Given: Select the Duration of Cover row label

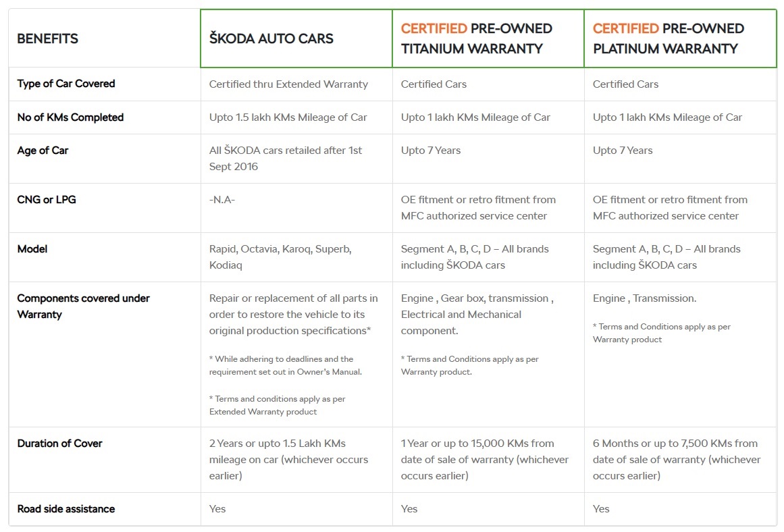Looking at the screenshot, I should [x=59, y=443].
